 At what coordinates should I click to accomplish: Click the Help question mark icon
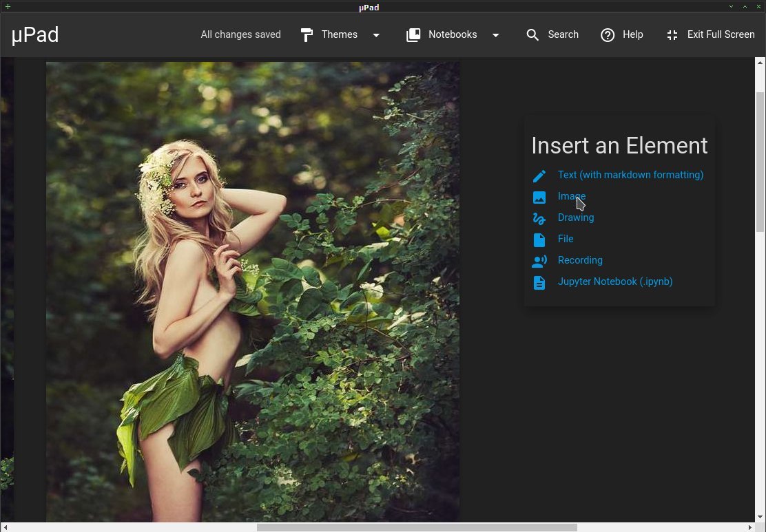coord(608,34)
